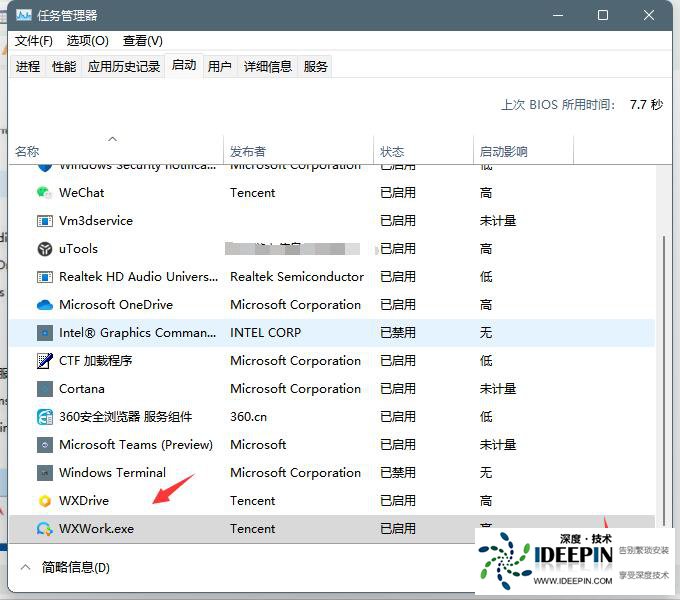Select the Microsoft Teams (Preview) entry

136,445
